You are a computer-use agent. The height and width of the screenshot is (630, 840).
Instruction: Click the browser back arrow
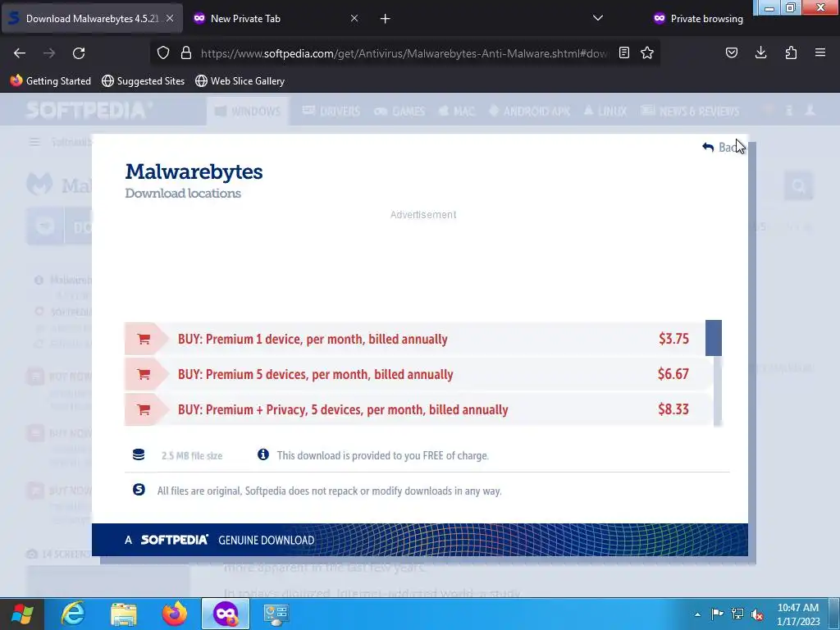(x=20, y=53)
